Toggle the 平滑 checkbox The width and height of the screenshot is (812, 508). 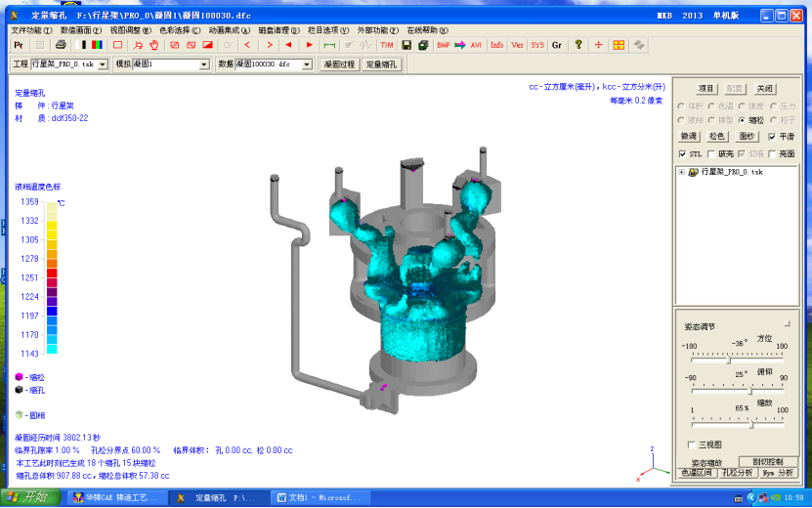772,137
